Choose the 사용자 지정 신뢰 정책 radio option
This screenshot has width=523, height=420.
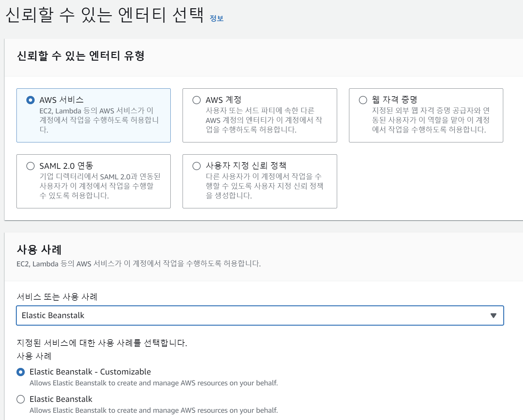point(196,166)
